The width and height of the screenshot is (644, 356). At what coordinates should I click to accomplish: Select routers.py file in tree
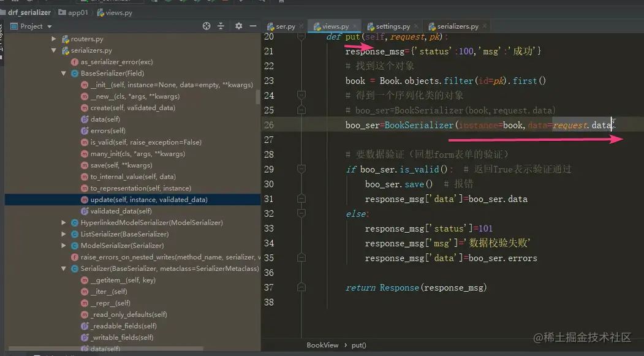86,39
